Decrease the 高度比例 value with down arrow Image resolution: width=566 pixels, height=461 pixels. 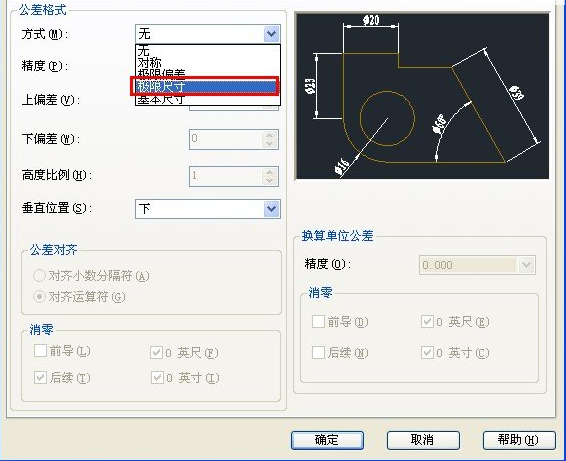pos(270,181)
